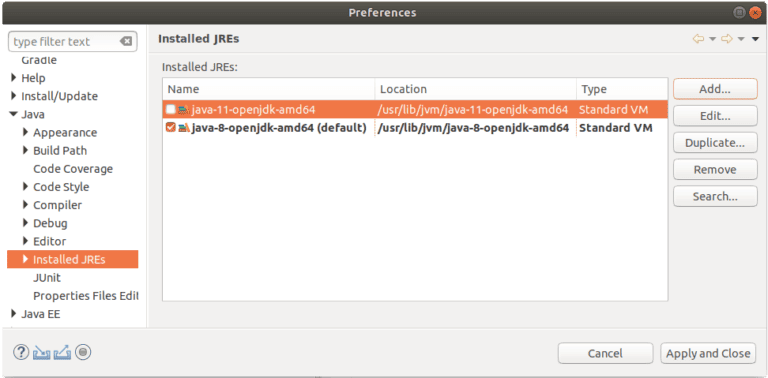
Task: Expand the Build Path tree node
Action: click(25, 150)
